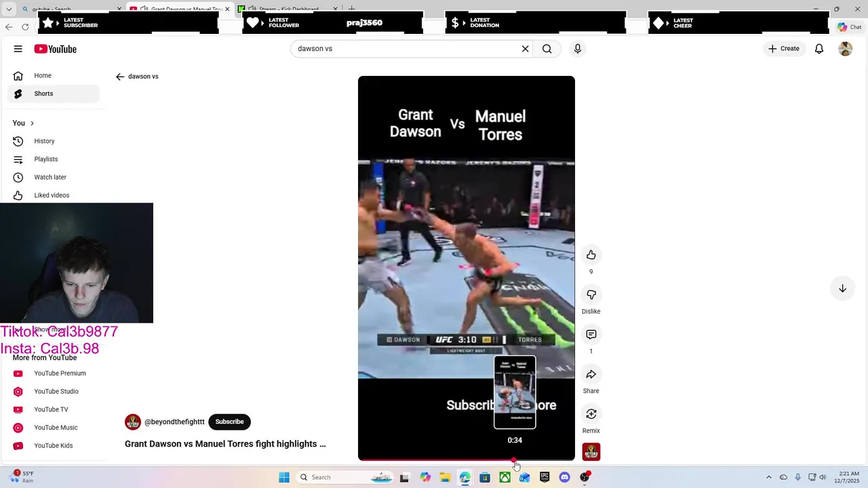The image size is (868, 488).
Task: Like the short with thumbs up
Action: (x=591, y=255)
